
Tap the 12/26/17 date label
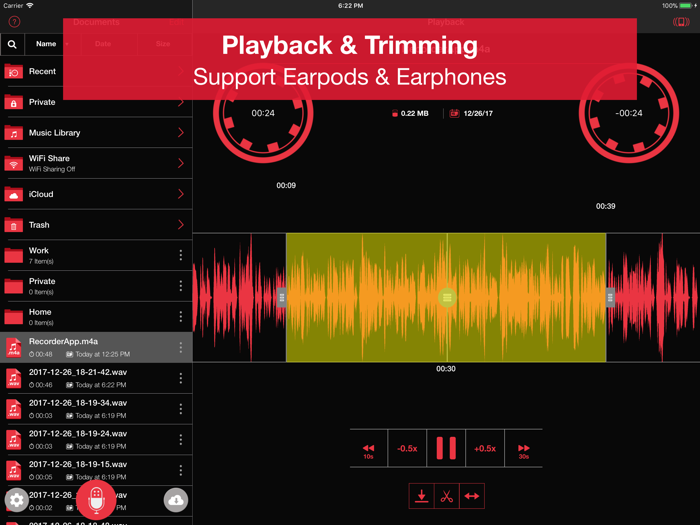click(478, 113)
